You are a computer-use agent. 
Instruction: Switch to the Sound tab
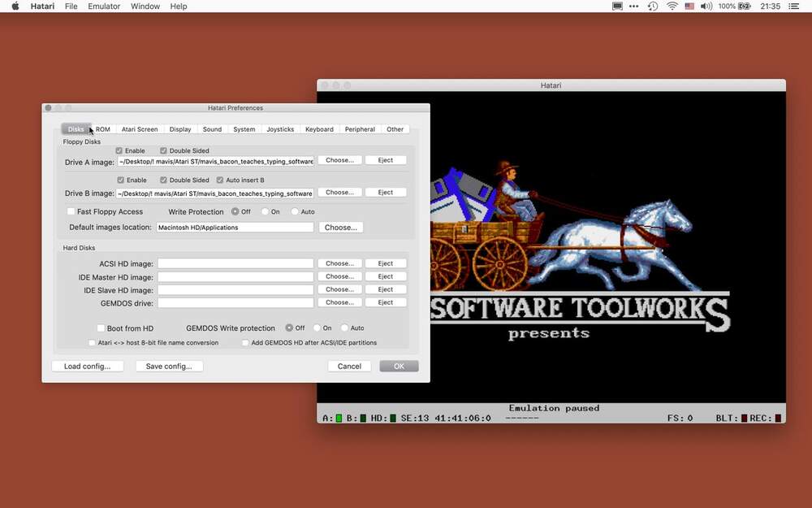click(212, 129)
